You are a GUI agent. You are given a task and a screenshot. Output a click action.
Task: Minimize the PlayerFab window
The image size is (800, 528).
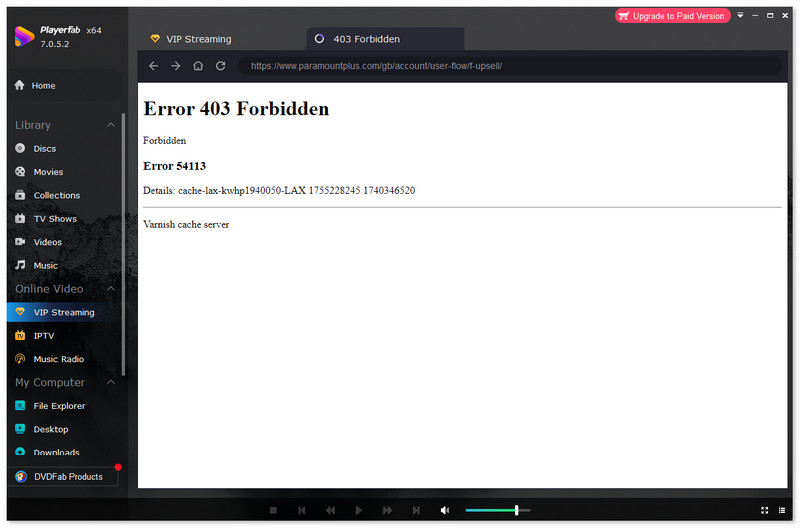(755, 15)
